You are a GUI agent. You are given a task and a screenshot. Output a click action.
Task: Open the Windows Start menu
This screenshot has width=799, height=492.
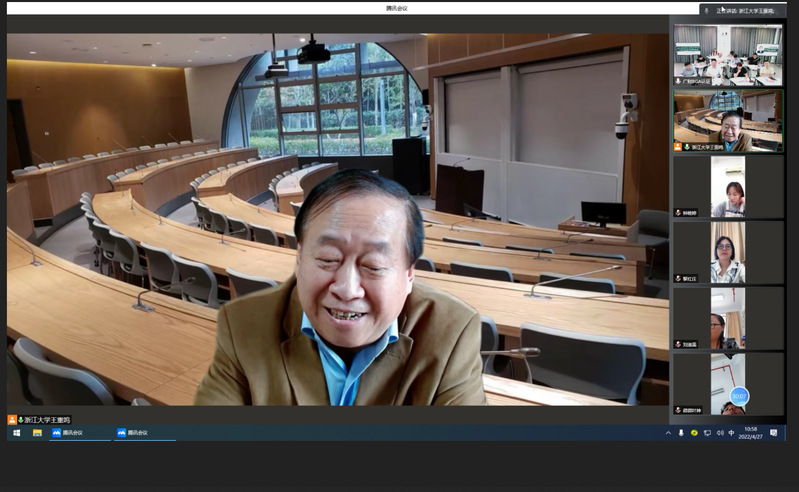[x=16, y=433]
